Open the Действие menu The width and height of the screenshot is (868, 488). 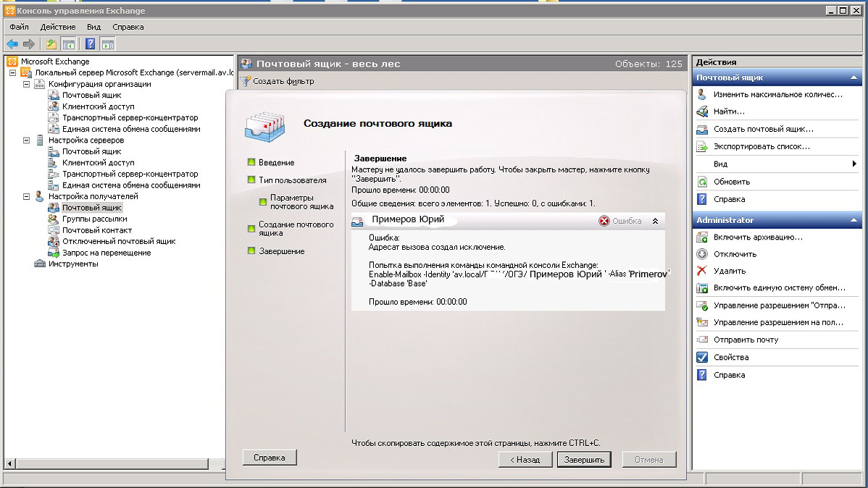tap(57, 27)
